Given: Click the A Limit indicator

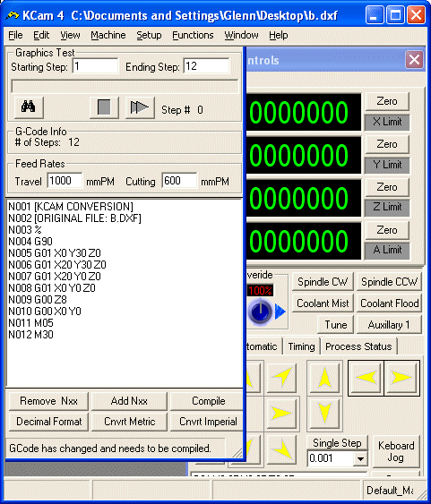Looking at the screenshot, I should pos(387,250).
